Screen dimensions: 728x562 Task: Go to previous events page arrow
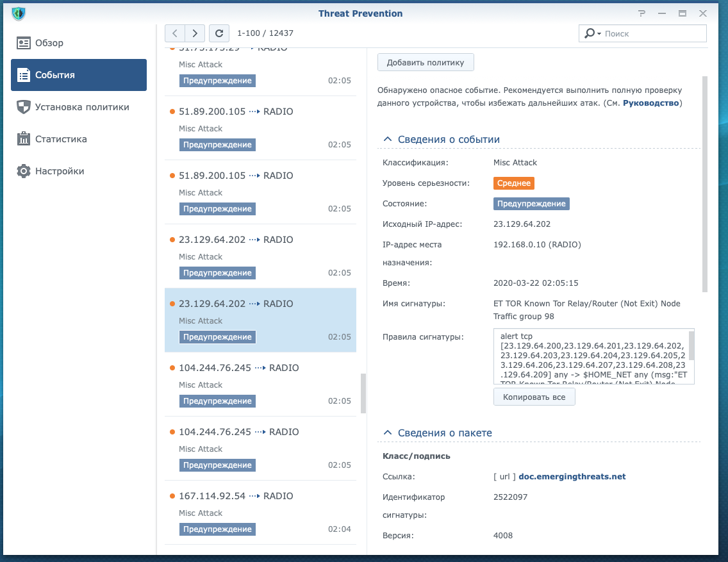(x=175, y=33)
